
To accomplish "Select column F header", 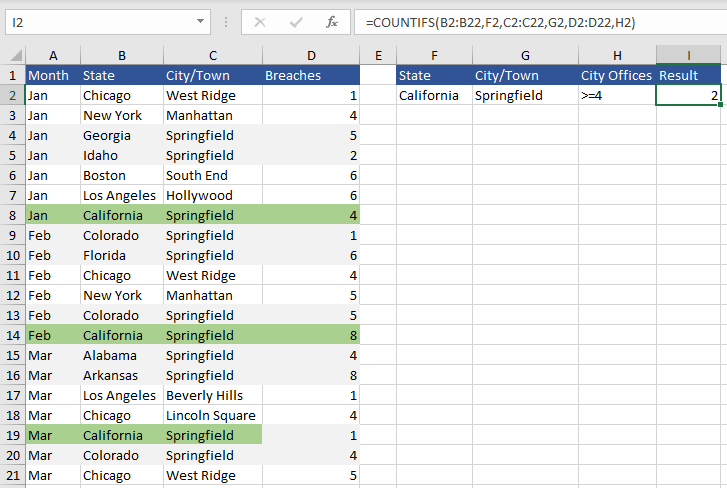I will (x=434, y=56).
